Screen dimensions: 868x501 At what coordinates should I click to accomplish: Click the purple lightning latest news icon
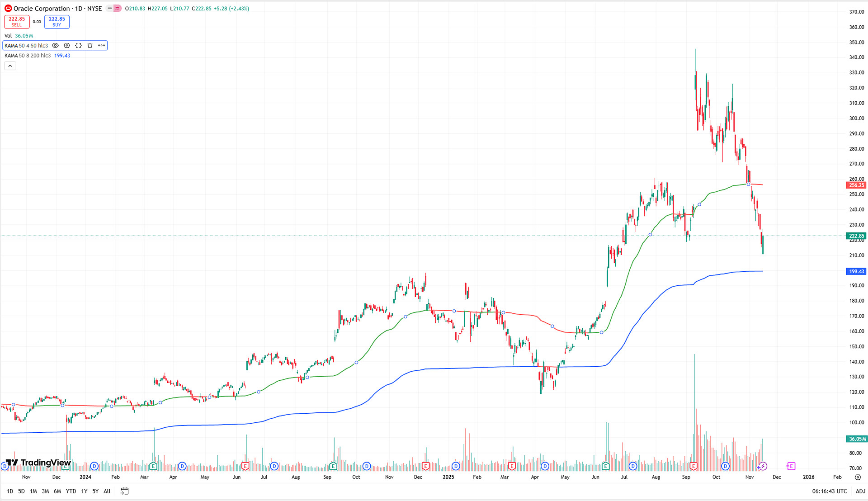coord(763,466)
